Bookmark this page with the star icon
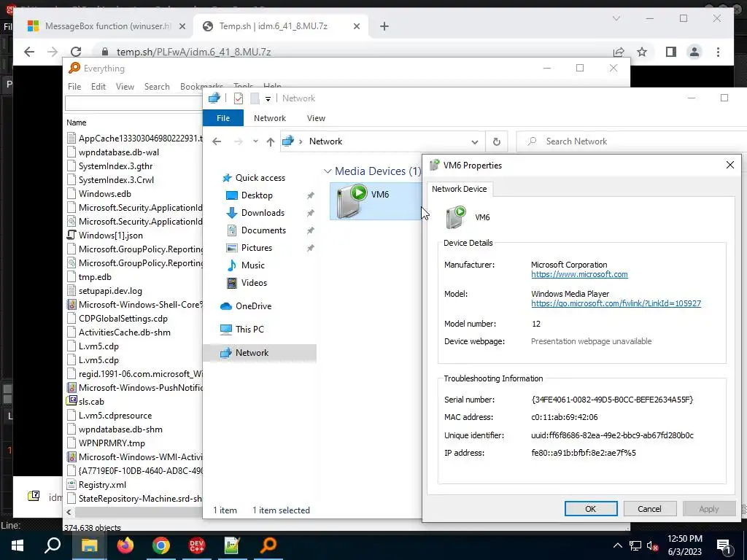 click(642, 52)
